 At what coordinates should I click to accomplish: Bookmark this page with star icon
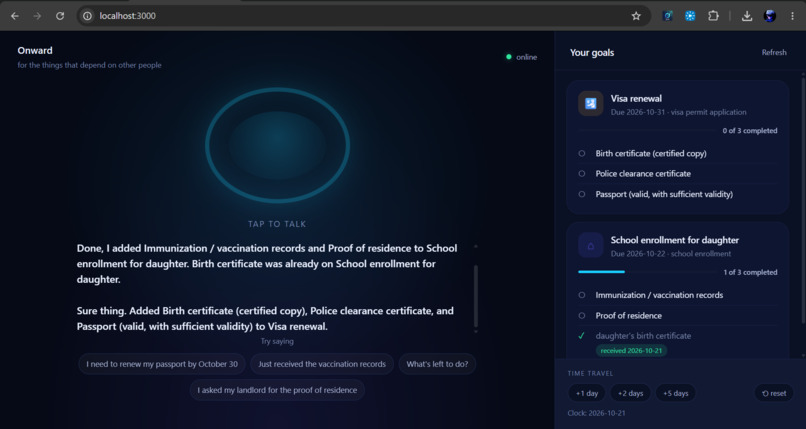636,16
